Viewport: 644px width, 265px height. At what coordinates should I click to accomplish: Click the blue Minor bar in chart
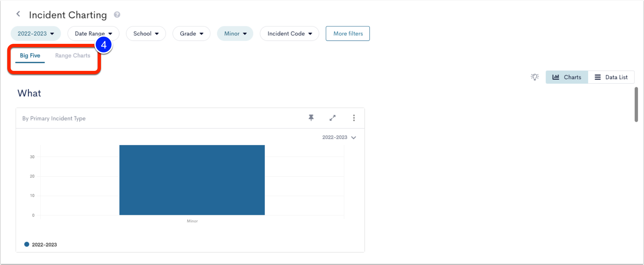point(192,180)
